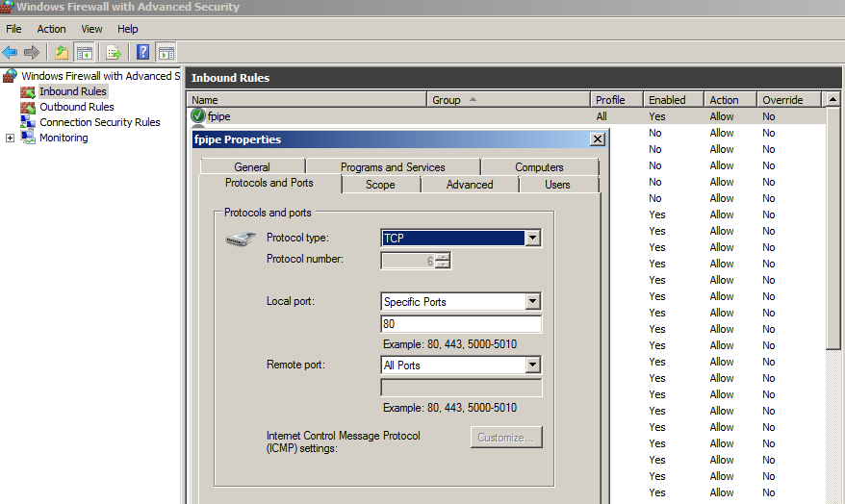Screen dimensions: 845x504
Task: Select the Protocols and Ports tab
Action: (x=269, y=183)
